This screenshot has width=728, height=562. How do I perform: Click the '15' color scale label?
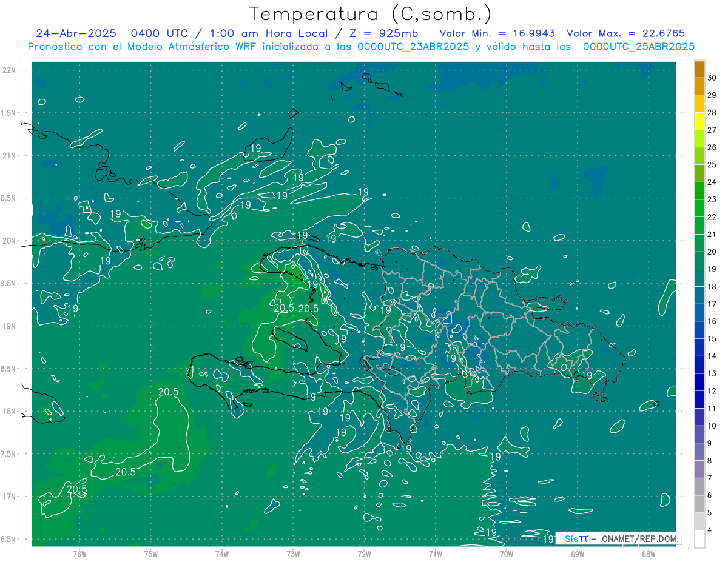tap(712, 338)
